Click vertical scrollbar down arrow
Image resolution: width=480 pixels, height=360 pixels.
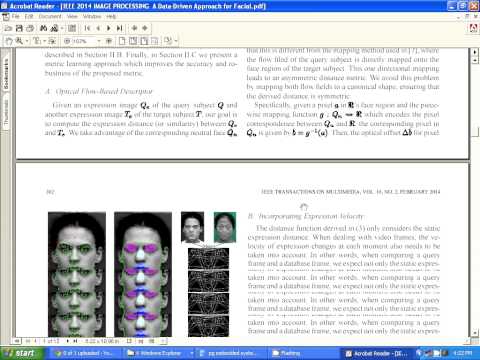[475, 333]
